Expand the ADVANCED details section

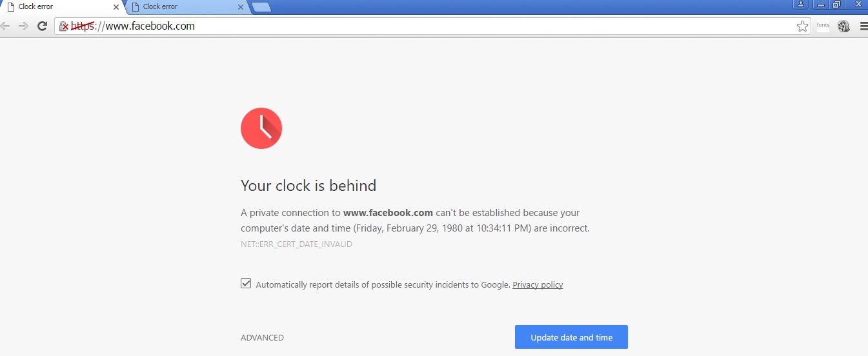[x=262, y=338]
